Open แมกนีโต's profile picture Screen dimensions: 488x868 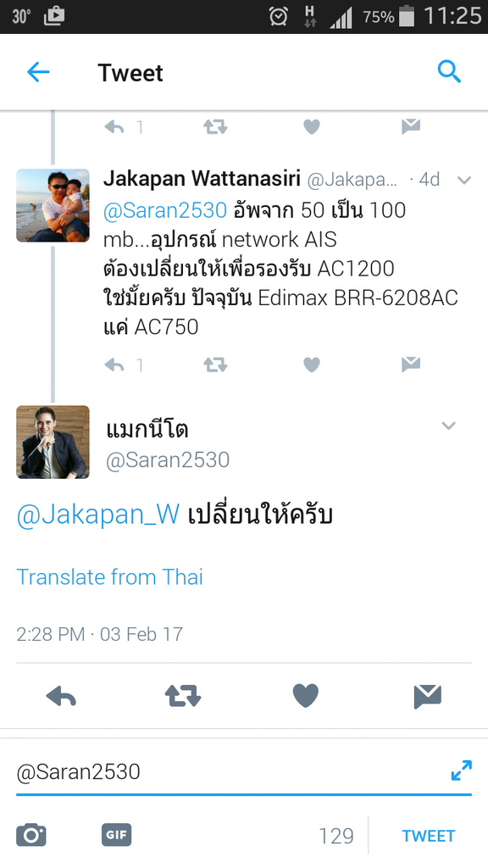click(53, 442)
